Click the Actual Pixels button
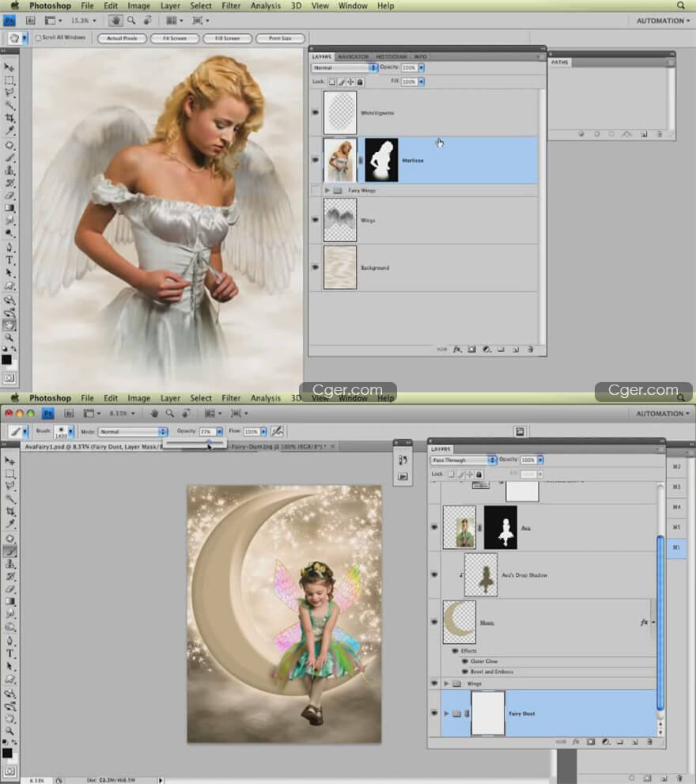The image size is (696, 784). (121, 38)
